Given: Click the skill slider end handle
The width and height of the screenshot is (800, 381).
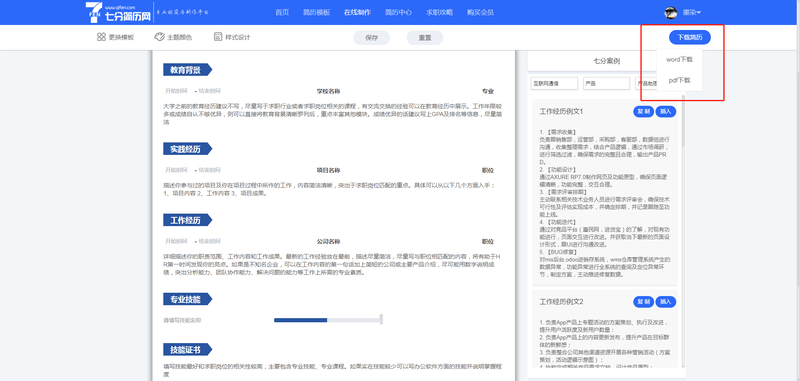Looking at the screenshot, I should point(381,320).
